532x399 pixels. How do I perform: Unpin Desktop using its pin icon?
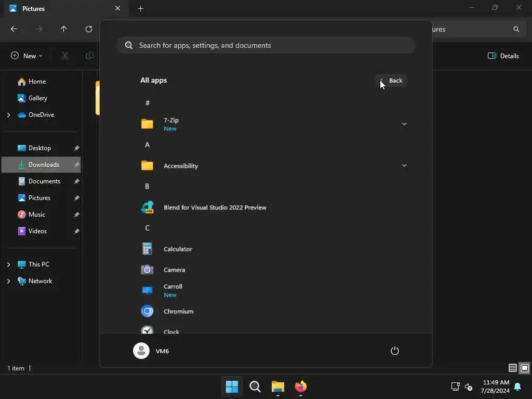pyautogui.click(x=77, y=148)
